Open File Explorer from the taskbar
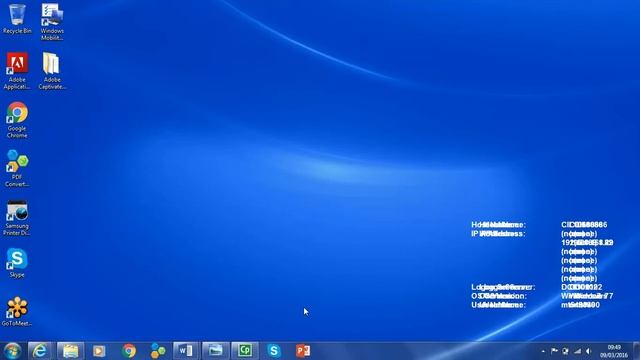This screenshot has width=640, height=360. click(70, 351)
